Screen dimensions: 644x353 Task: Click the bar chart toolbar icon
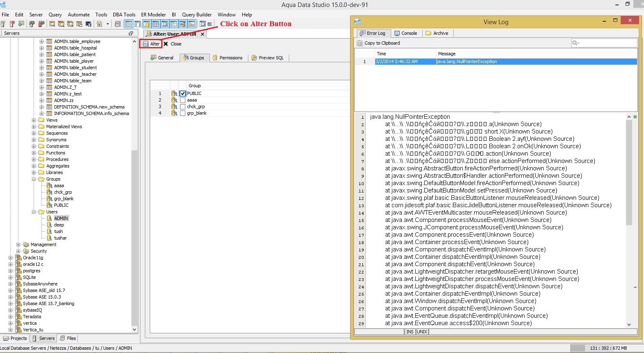click(x=191, y=24)
